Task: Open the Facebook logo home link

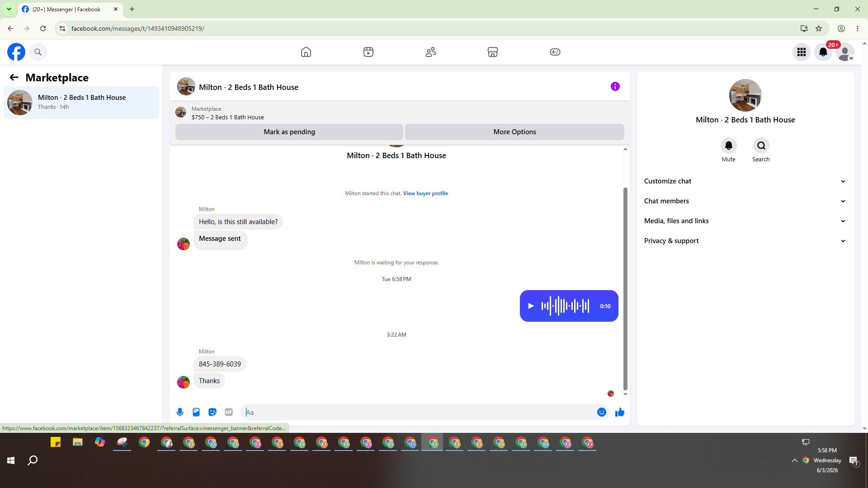Action: (16, 52)
